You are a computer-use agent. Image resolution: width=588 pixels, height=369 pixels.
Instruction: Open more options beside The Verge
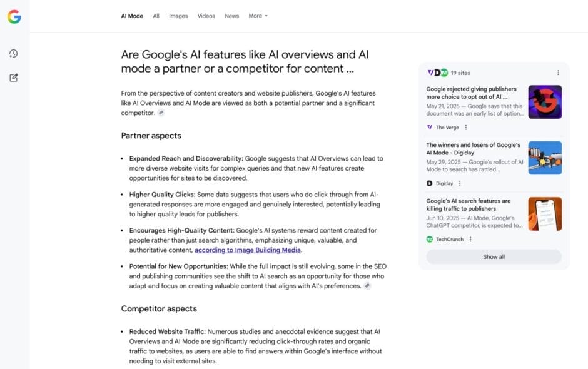click(x=466, y=128)
